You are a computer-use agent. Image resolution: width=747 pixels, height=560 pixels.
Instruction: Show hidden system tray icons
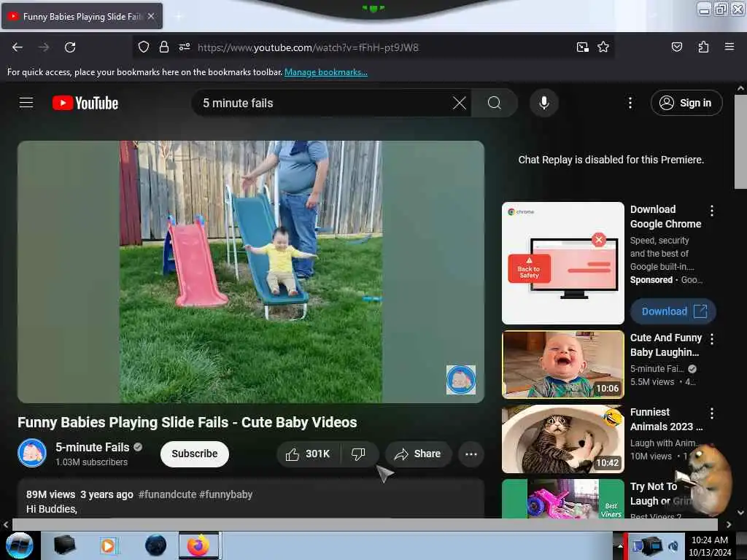pyautogui.click(x=620, y=546)
